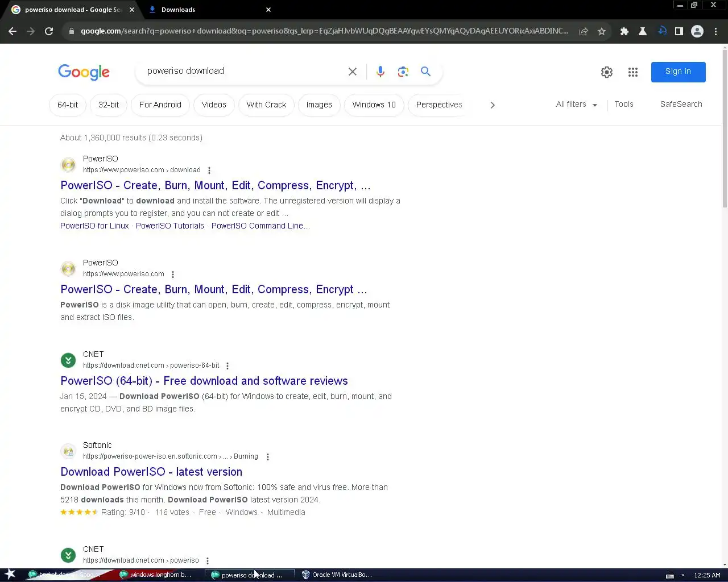The width and height of the screenshot is (728, 582).
Task: Close the poweriso download tab
Action: (x=132, y=10)
